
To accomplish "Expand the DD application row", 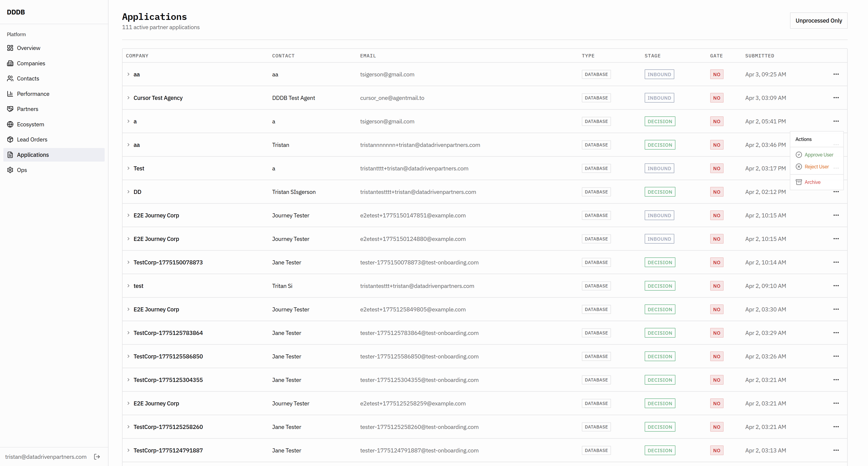I will [128, 192].
